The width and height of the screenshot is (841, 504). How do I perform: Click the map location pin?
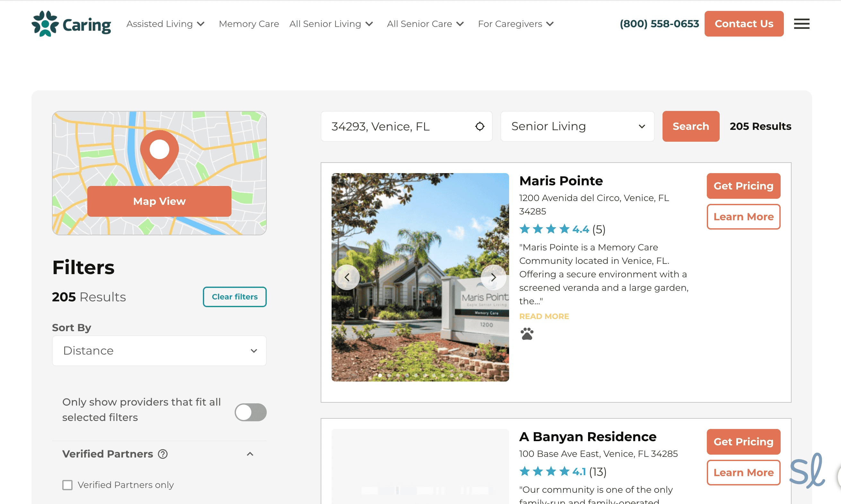tap(159, 151)
